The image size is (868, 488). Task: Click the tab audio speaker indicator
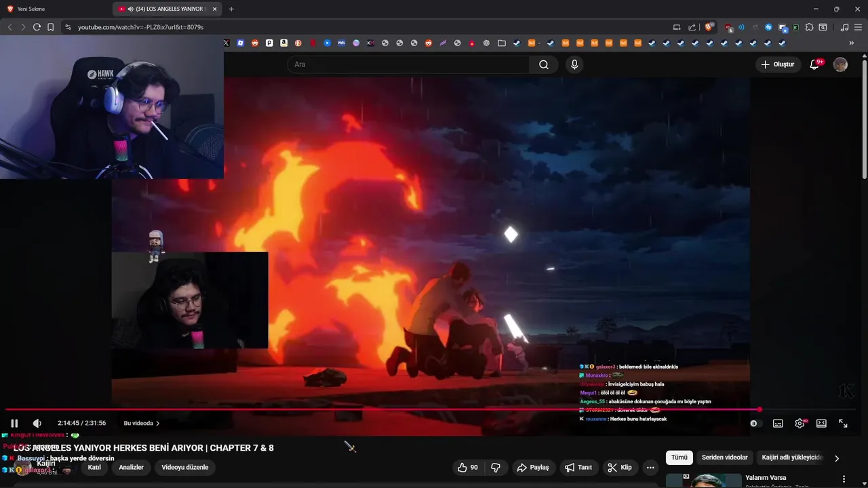(x=130, y=9)
